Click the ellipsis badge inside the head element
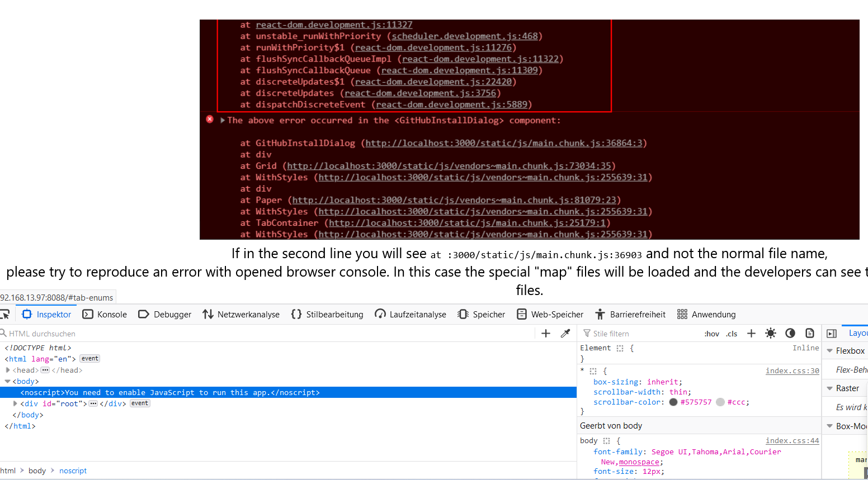868x480 pixels. coord(45,370)
